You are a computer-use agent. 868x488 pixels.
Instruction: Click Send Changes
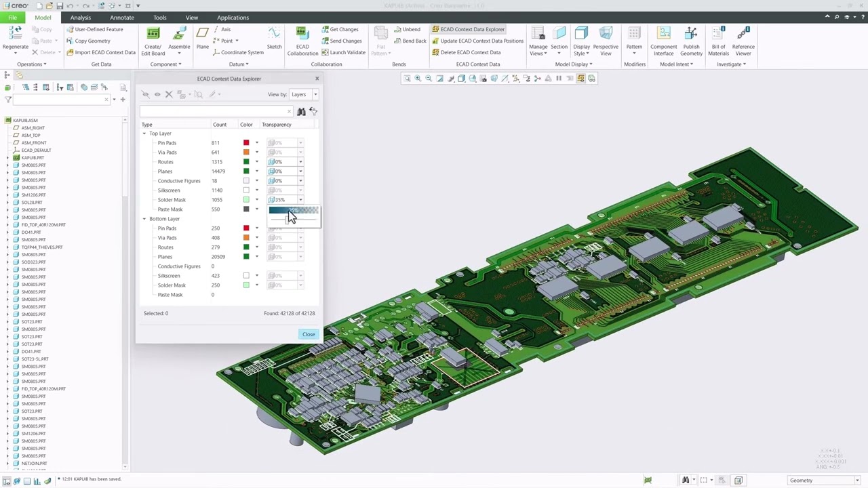click(x=341, y=41)
